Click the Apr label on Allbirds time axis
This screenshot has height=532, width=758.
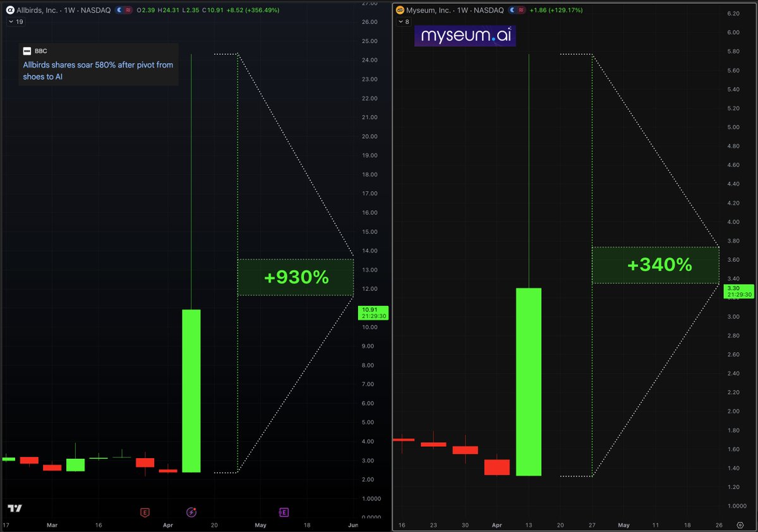tap(168, 525)
